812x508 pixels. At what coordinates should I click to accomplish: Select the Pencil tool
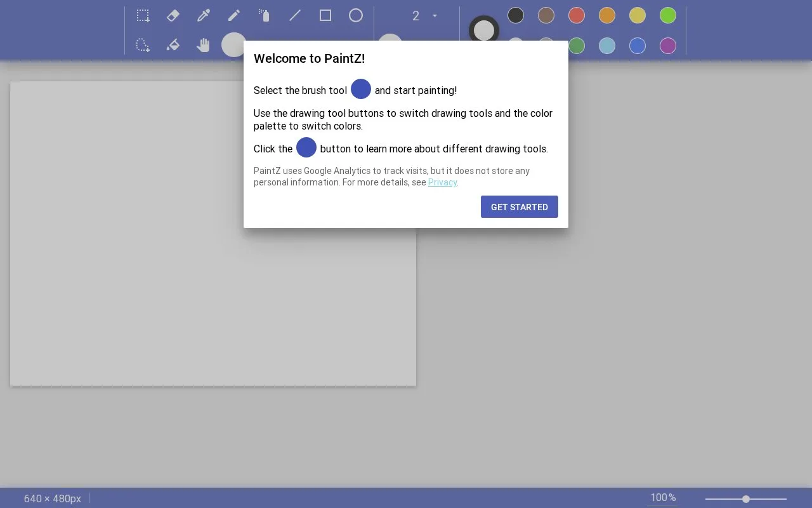click(234, 15)
